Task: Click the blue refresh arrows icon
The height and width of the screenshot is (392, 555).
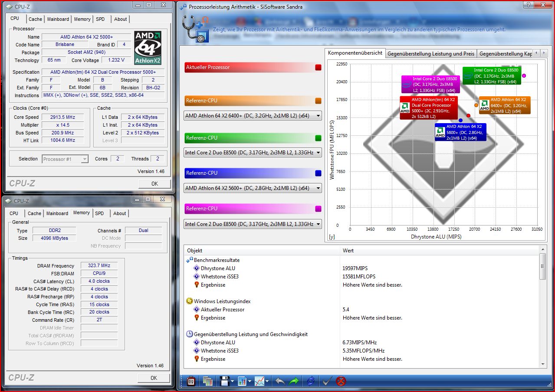Action: coord(311,381)
